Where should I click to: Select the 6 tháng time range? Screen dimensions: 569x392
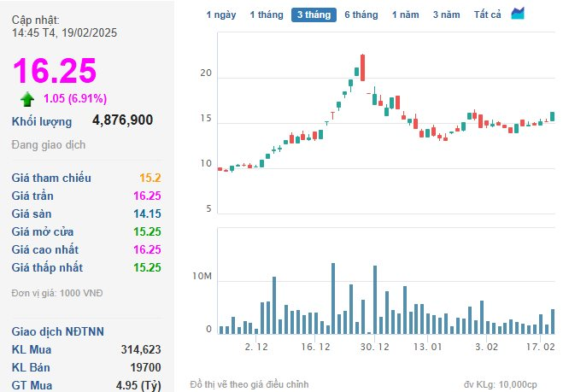pos(361,15)
